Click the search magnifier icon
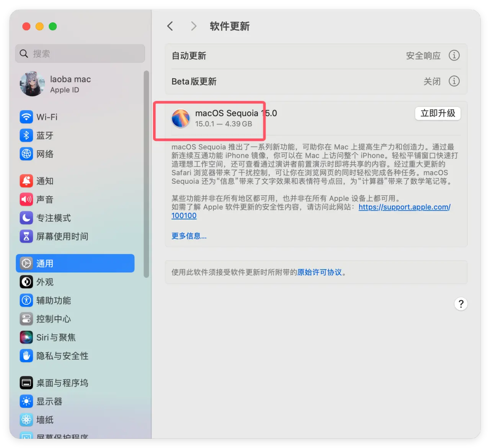This screenshot has width=490, height=448. click(x=24, y=54)
